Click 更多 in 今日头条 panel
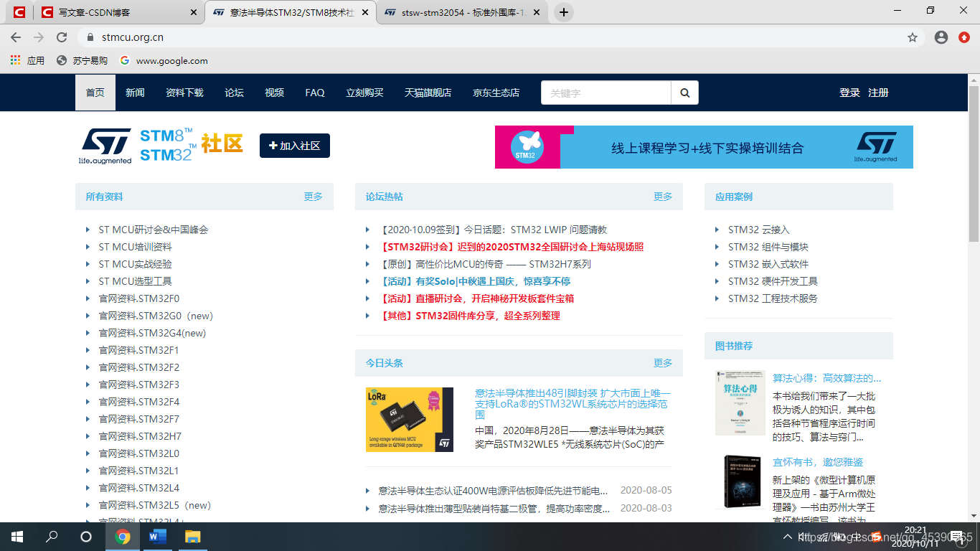Screen dimensions: 980x551 click(663, 363)
